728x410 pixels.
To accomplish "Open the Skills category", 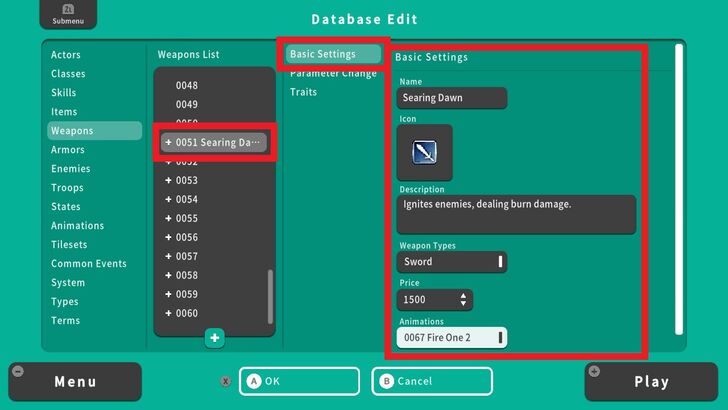I will 64,93.
